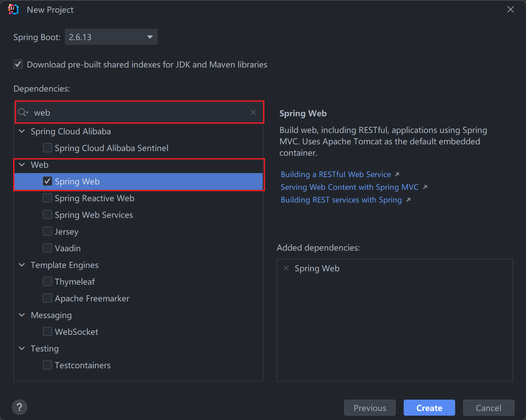This screenshot has width=526, height=420.
Task: Check Spring Reactive Web
Action: point(47,198)
